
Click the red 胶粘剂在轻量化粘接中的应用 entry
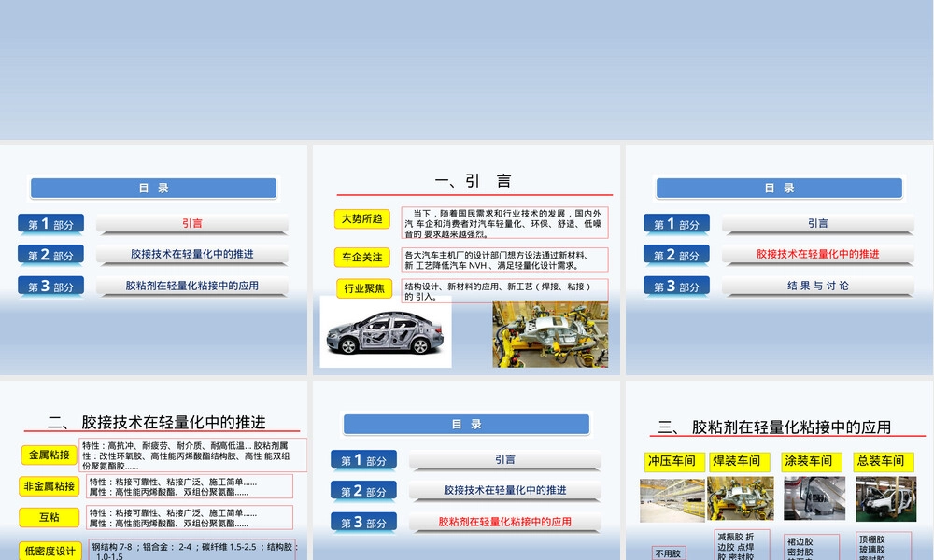(505, 522)
